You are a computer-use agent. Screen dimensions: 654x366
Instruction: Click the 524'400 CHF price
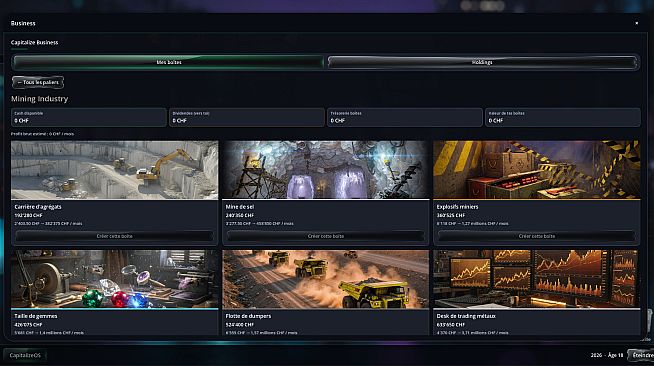(x=240, y=325)
